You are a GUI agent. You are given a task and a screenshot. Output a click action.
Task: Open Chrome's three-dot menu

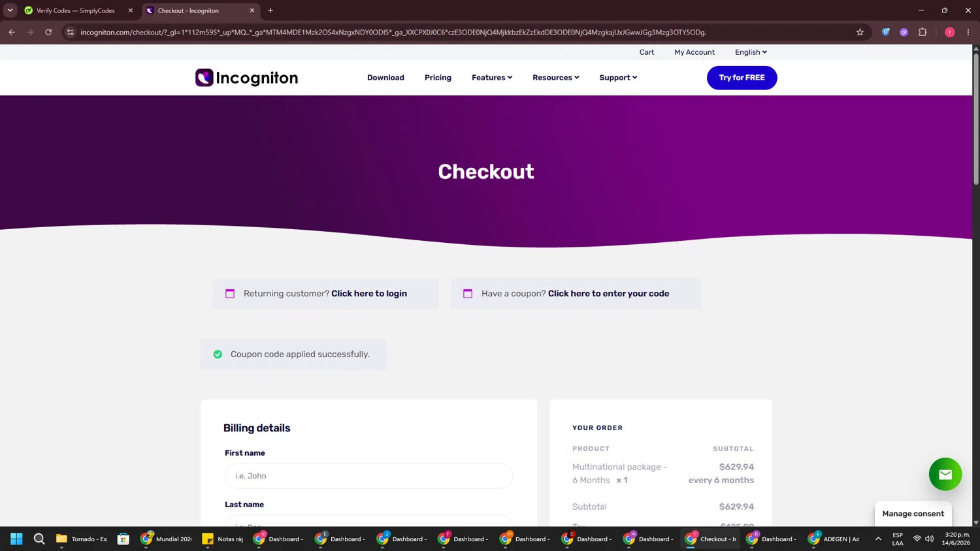point(968,32)
